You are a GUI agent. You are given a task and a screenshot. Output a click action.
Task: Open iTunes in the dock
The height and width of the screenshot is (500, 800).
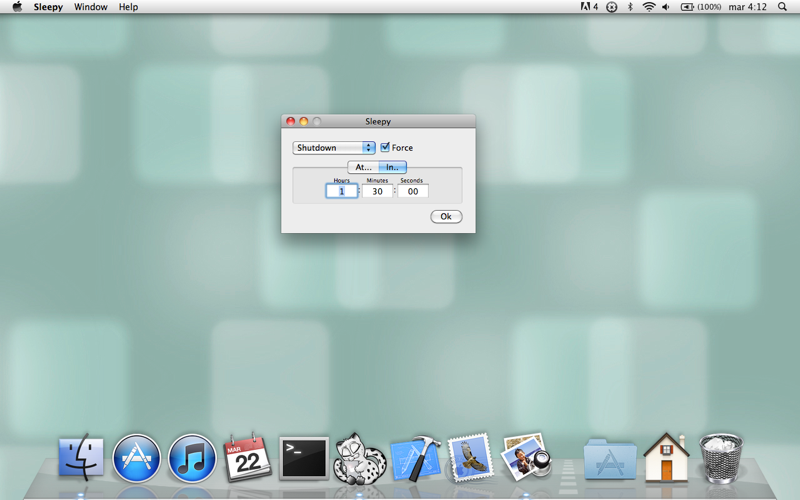192,458
